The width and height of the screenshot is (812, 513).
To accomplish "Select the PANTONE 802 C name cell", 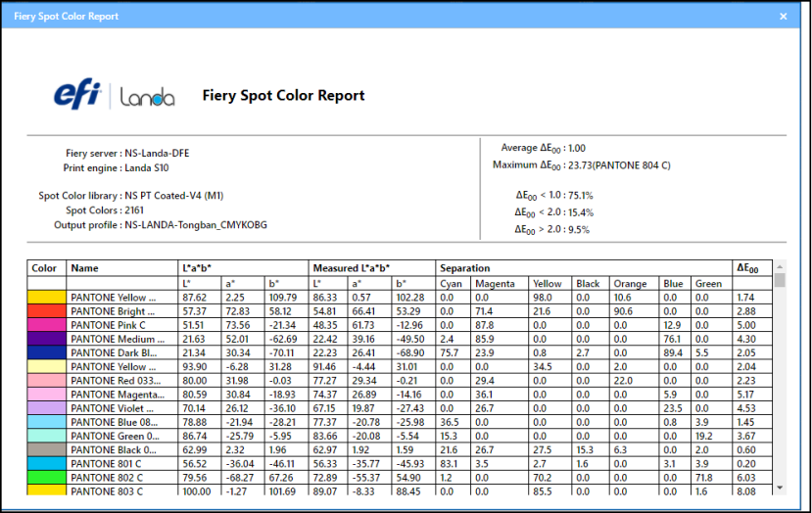I will coord(121,478).
